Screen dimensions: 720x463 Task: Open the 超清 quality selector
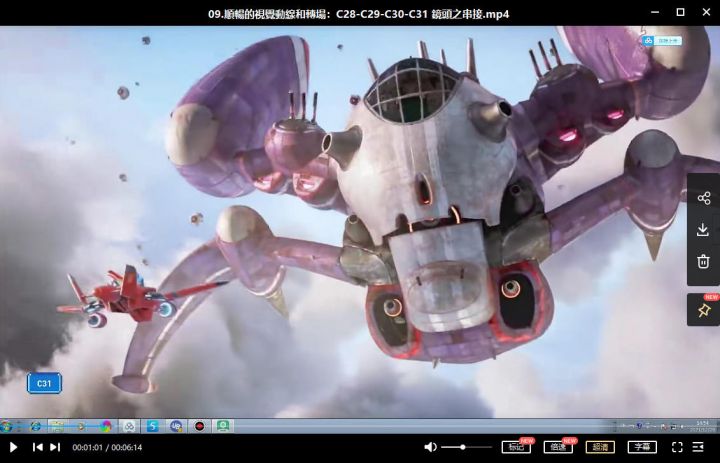click(600, 447)
